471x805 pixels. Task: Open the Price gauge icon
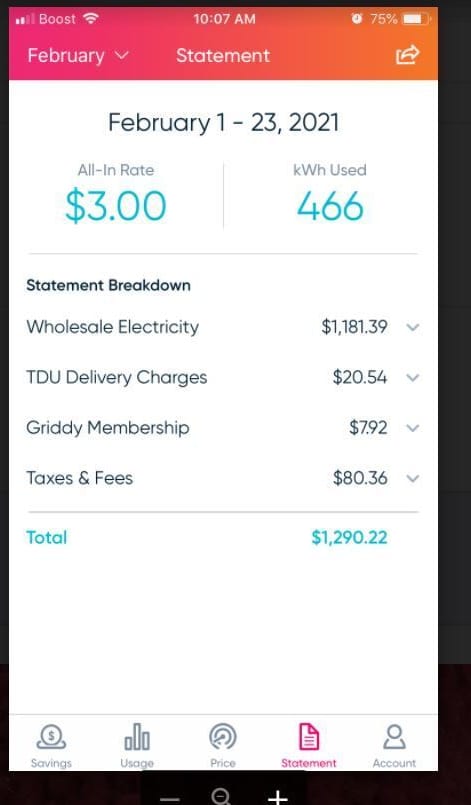coord(223,737)
